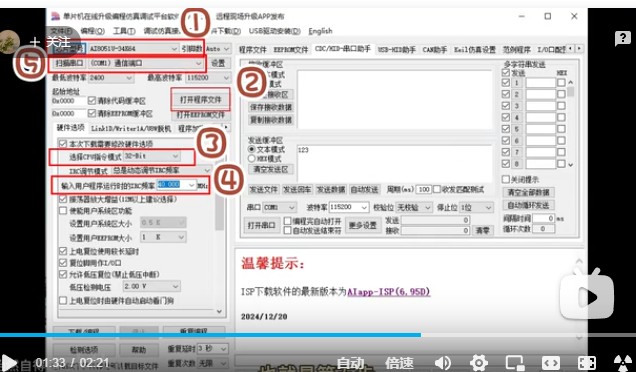Screen dimensions: 636x372
Task: Select send buffer 文本模式 radio button
Action: click(251, 149)
